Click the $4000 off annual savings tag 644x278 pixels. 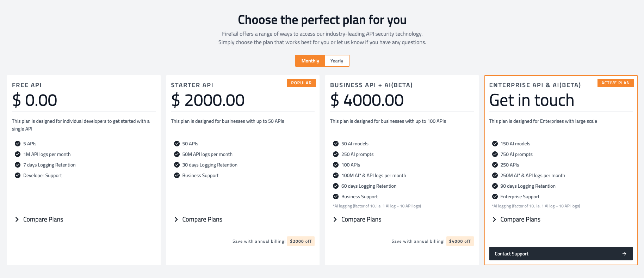pos(460,241)
